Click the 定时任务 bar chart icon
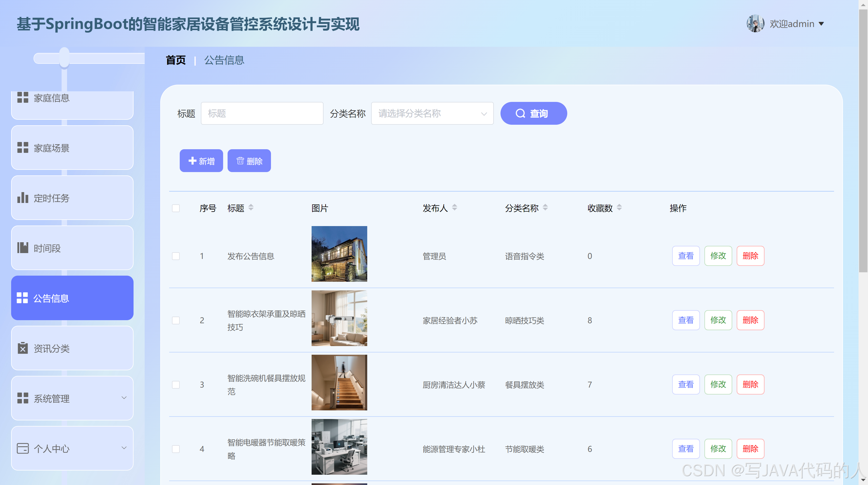 click(x=23, y=198)
